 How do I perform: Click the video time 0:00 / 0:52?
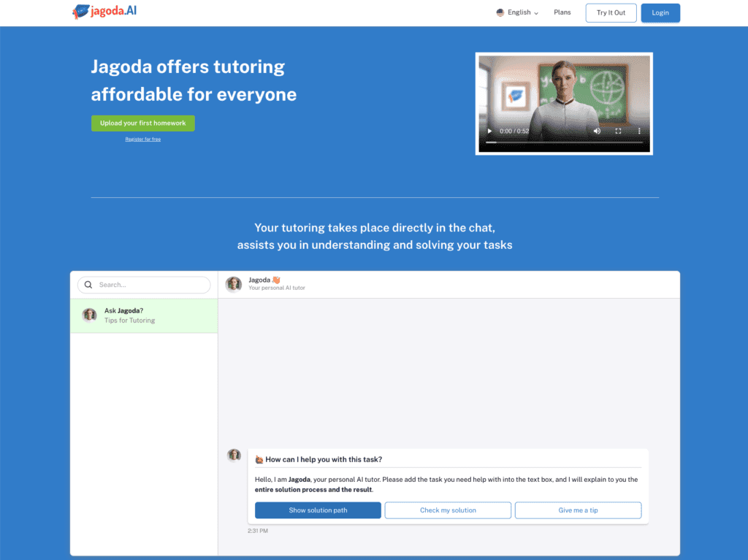pyautogui.click(x=514, y=131)
